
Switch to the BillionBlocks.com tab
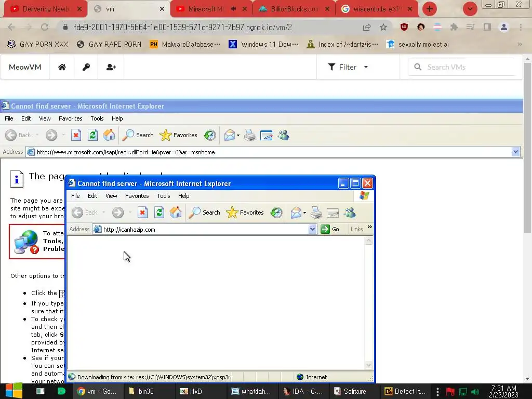[294, 9]
